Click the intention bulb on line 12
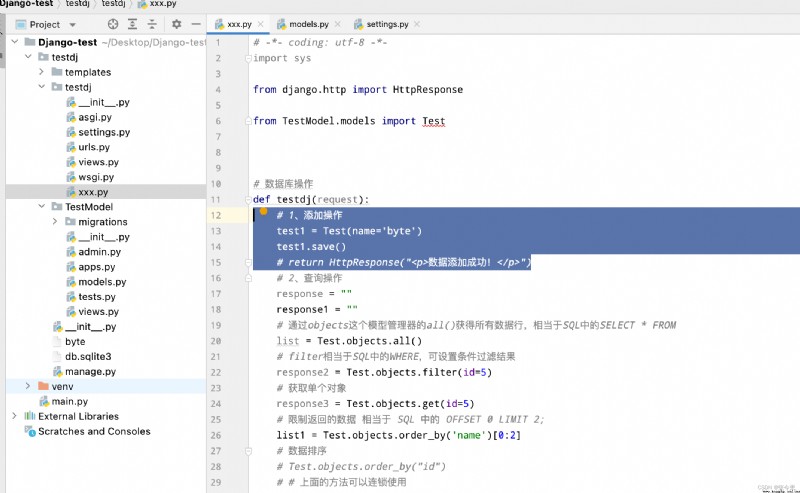800x493 pixels. pyautogui.click(x=263, y=211)
